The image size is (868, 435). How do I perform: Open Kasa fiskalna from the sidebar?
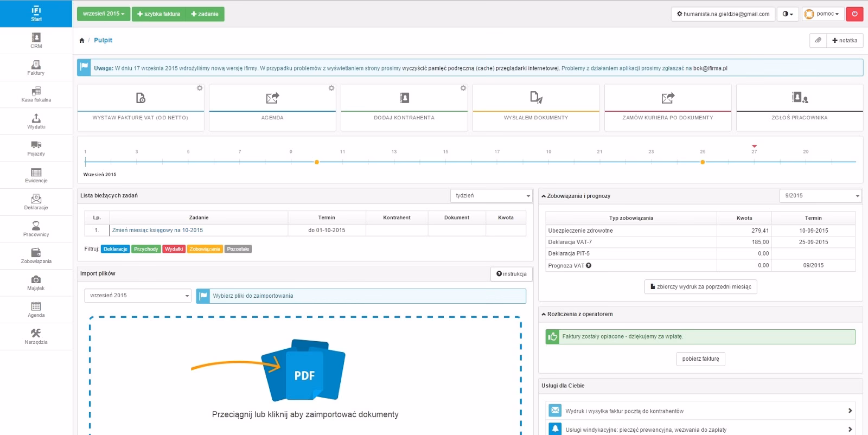[36, 94]
